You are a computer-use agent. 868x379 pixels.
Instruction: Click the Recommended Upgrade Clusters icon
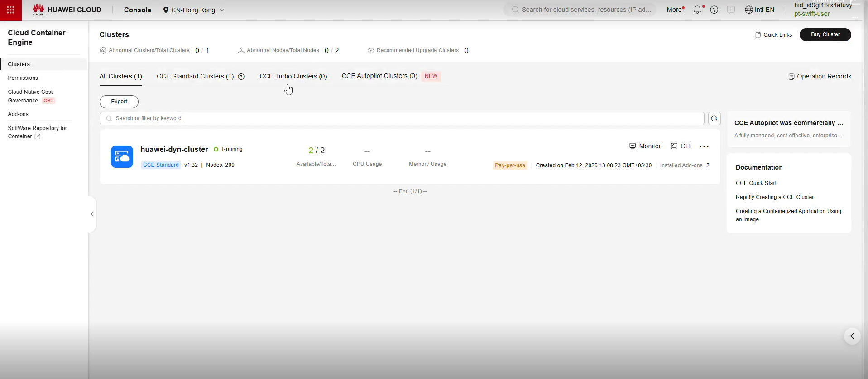click(x=371, y=50)
